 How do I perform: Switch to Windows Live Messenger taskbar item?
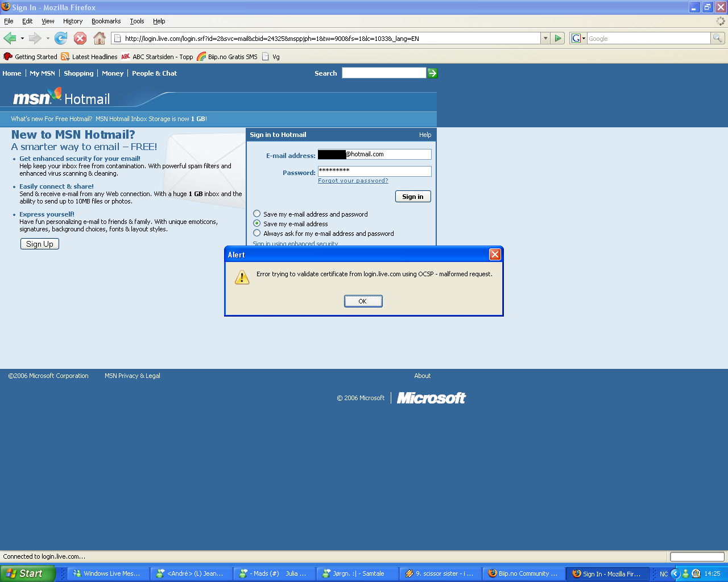point(109,573)
